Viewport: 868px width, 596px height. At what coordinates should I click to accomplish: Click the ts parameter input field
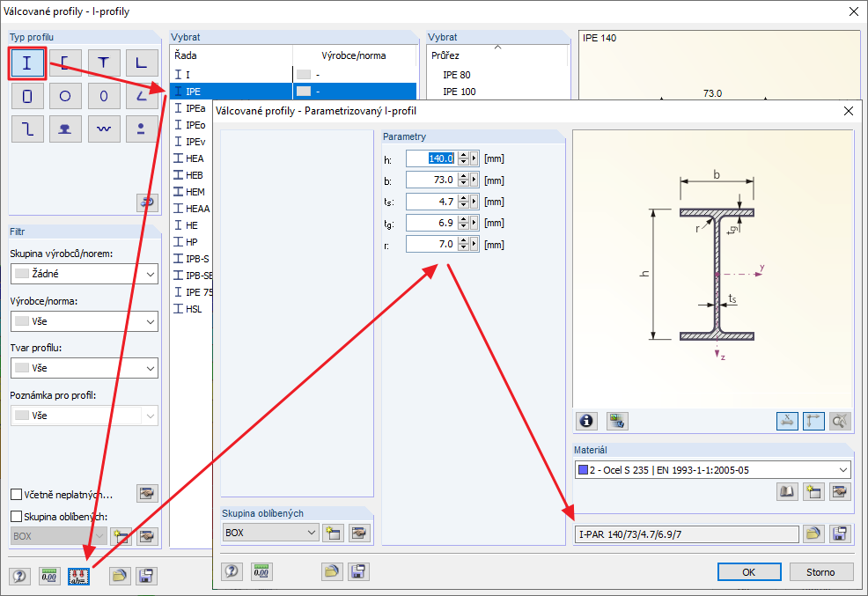point(431,202)
